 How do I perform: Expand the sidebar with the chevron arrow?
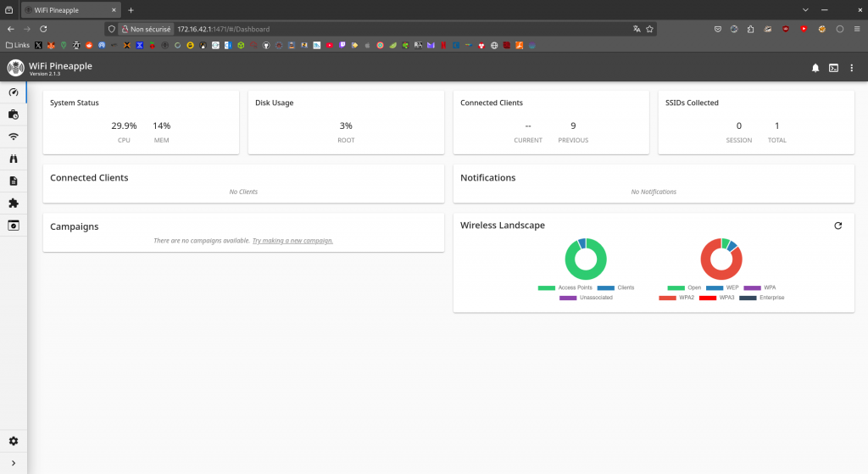(x=14, y=463)
